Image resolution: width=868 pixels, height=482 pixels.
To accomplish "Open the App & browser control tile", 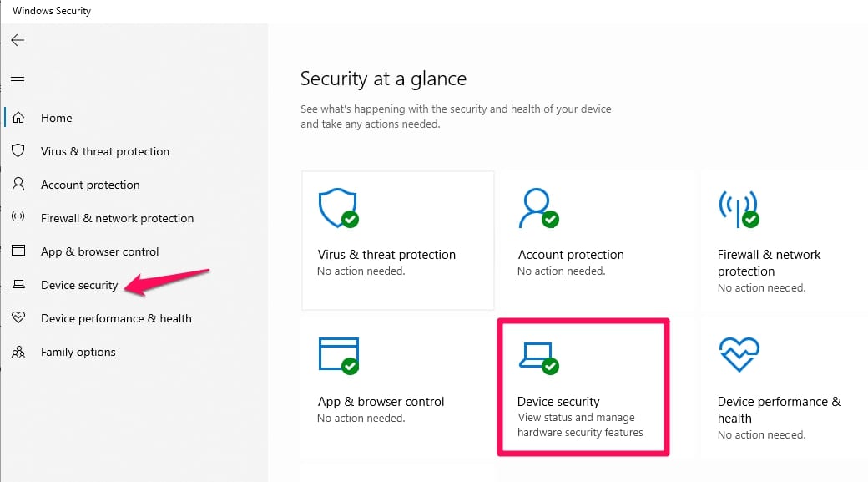I will [x=397, y=388].
